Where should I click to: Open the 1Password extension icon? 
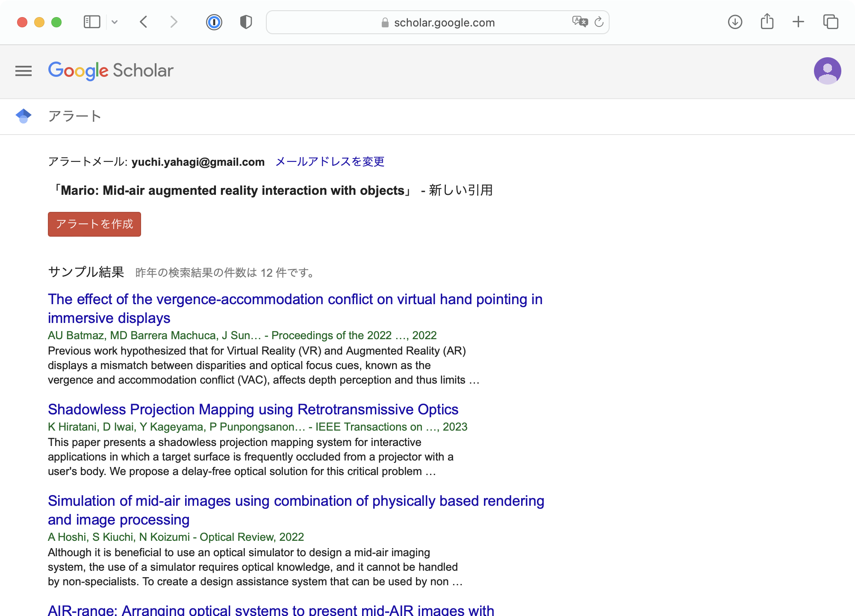pyautogui.click(x=214, y=22)
